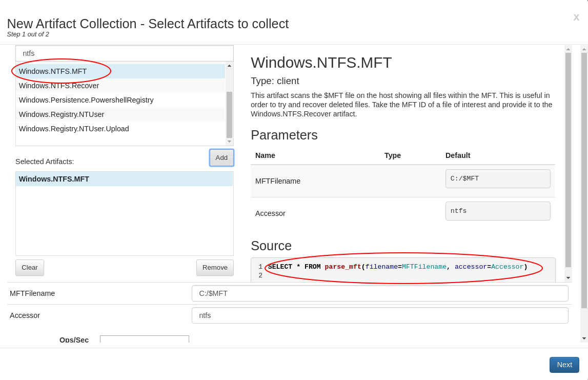Image resolution: width=588 pixels, height=380 pixels.
Task: Close the dialog with the x button
Action: pos(576,17)
